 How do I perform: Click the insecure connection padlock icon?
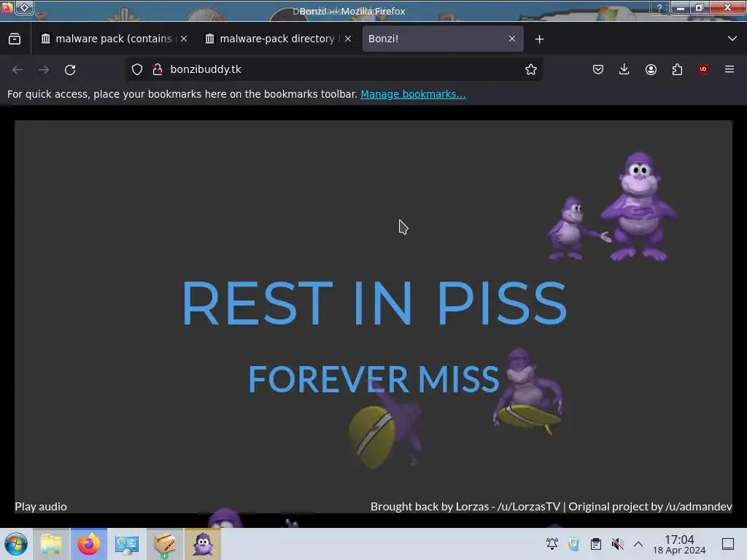pyautogui.click(x=158, y=69)
